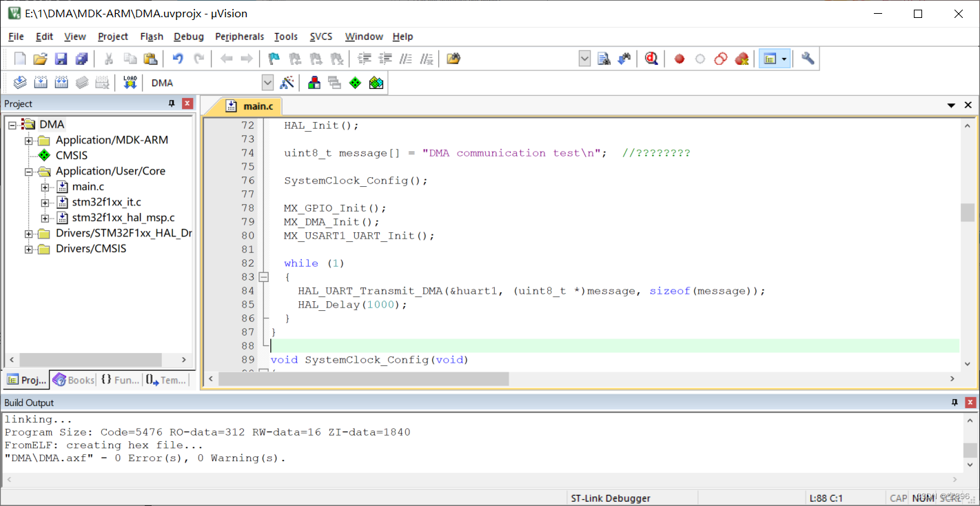Click the Save All icon
Screen dimensions: 980x506
pos(82,59)
